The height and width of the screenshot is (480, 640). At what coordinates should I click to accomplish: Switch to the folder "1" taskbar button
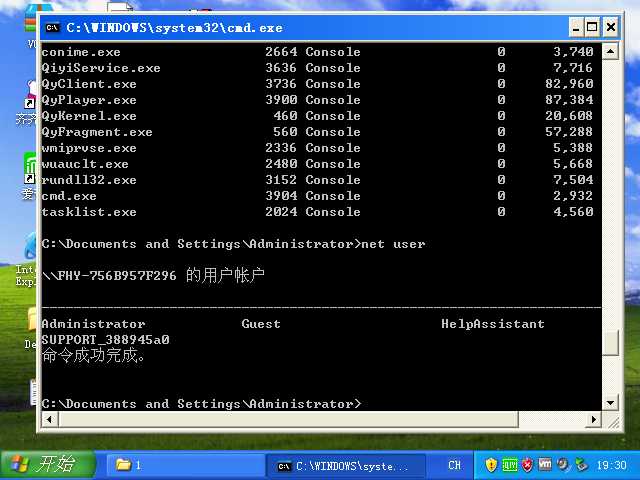(x=186, y=465)
